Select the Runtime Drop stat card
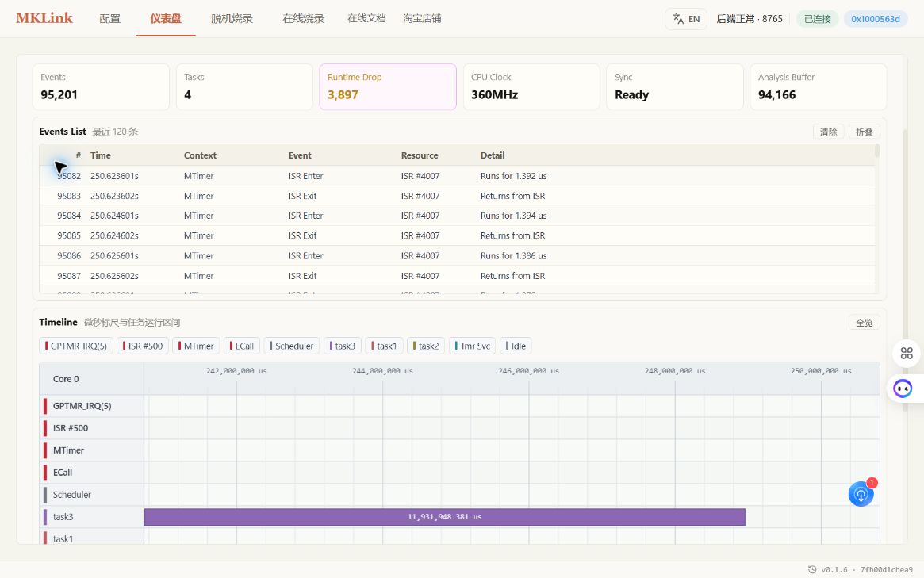Image resolution: width=924 pixels, height=578 pixels. click(x=388, y=86)
